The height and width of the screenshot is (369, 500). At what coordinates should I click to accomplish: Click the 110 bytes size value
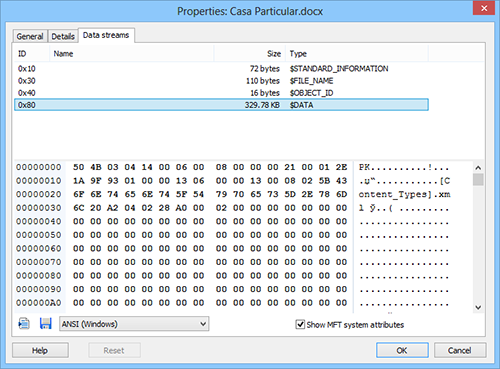263,81
